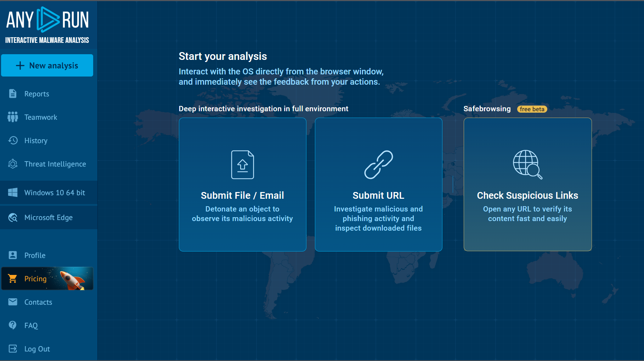
Task: Click the ANY.RUN logo
Action: 47,20
